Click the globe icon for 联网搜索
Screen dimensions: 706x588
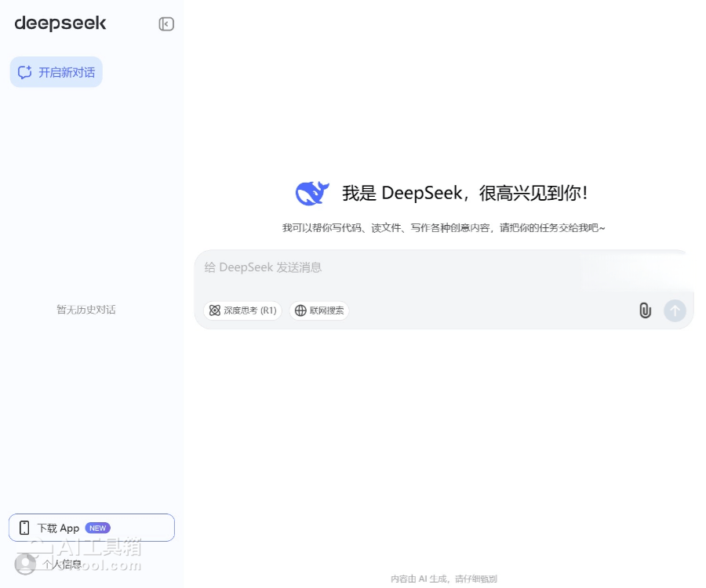tap(300, 310)
